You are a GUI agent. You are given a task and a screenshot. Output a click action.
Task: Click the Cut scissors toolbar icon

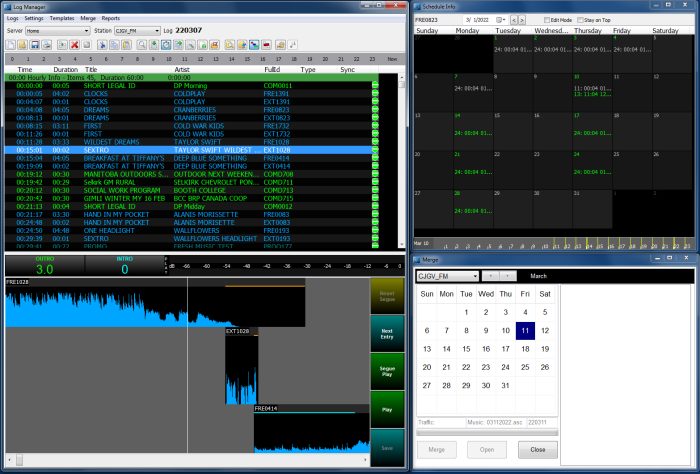(102, 45)
